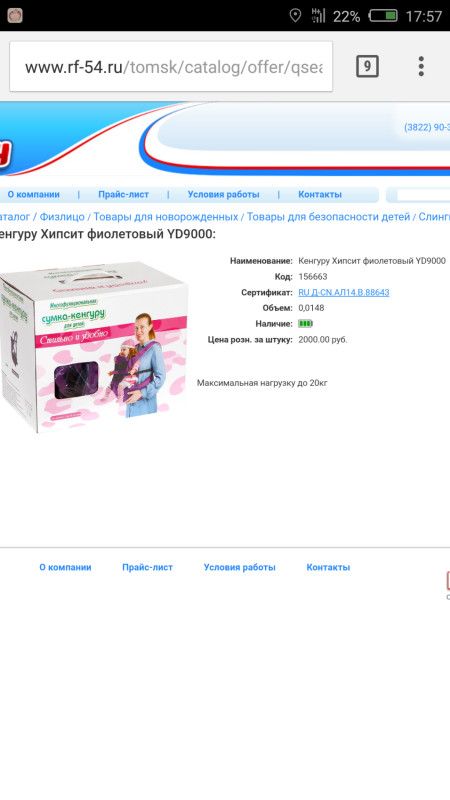Open the certificate link RU Д-CN.АЛ14.В.88643

[344, 292]
